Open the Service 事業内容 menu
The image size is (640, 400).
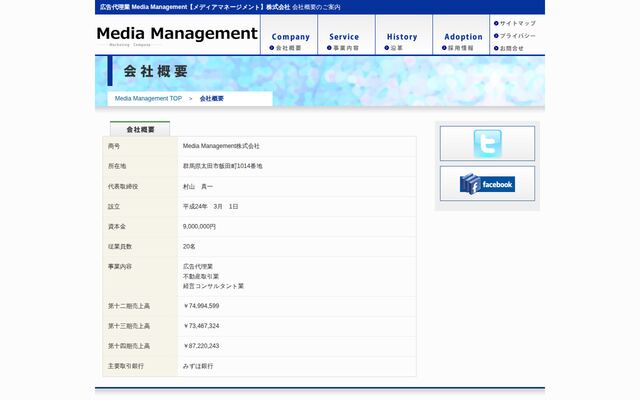346,35
